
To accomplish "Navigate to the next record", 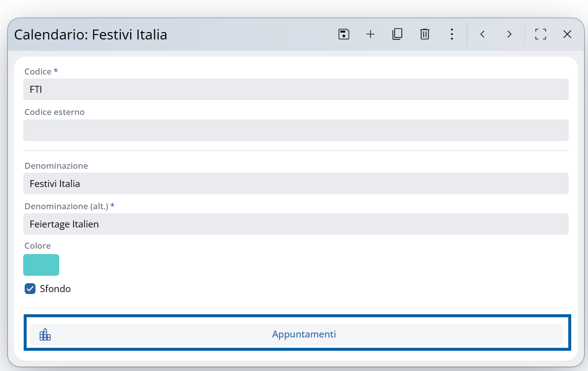I will [x=509, y=34].
